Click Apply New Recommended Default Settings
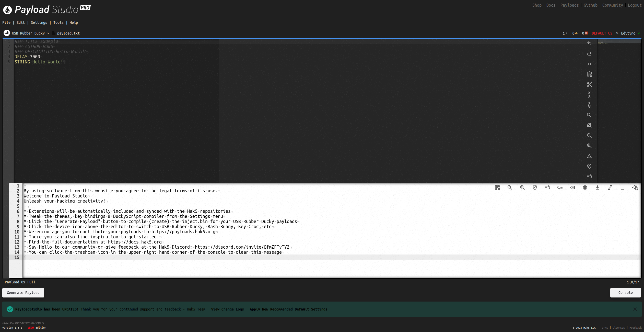Screen dimensions: 644x332 pyautogui.click(x=288, y=309)
